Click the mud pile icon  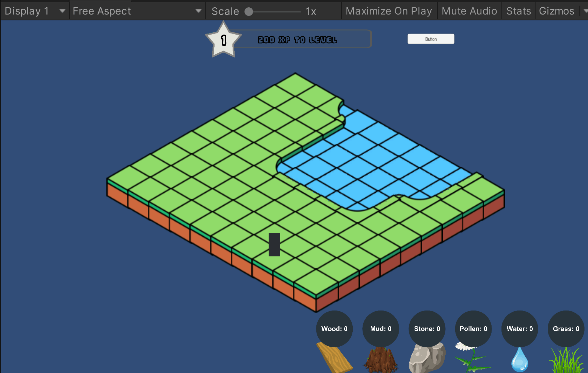coord(381,361)
